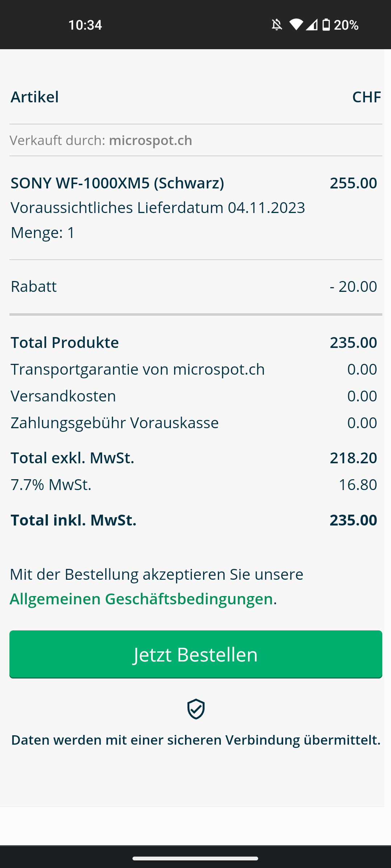This screenshot has width=391, height=868.
Task: Tap the SONY WF-1000XM5 (Schwarz) product name
Action: pyautogui.click(x=117, y=183)
